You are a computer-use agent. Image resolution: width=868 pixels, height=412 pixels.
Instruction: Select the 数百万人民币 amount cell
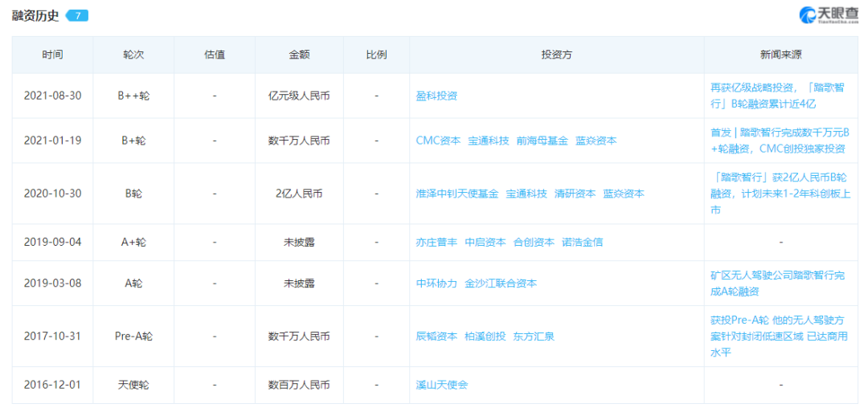pos(299,385)
